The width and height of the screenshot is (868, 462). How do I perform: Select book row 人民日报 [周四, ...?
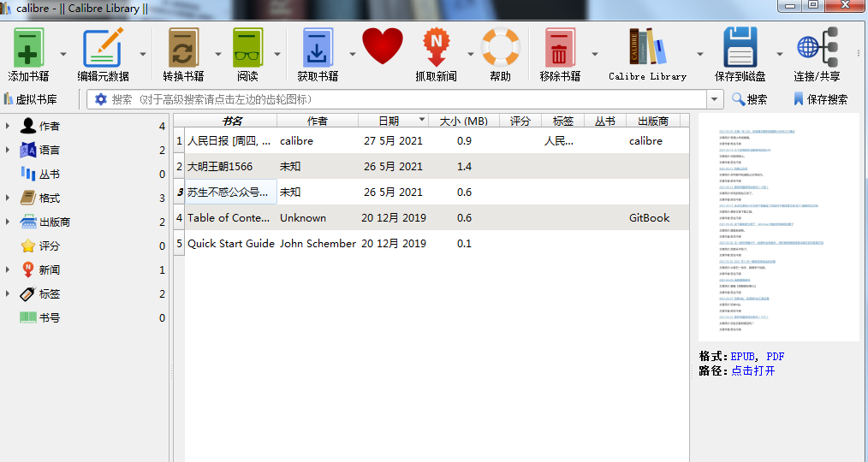tap(431, 141)
